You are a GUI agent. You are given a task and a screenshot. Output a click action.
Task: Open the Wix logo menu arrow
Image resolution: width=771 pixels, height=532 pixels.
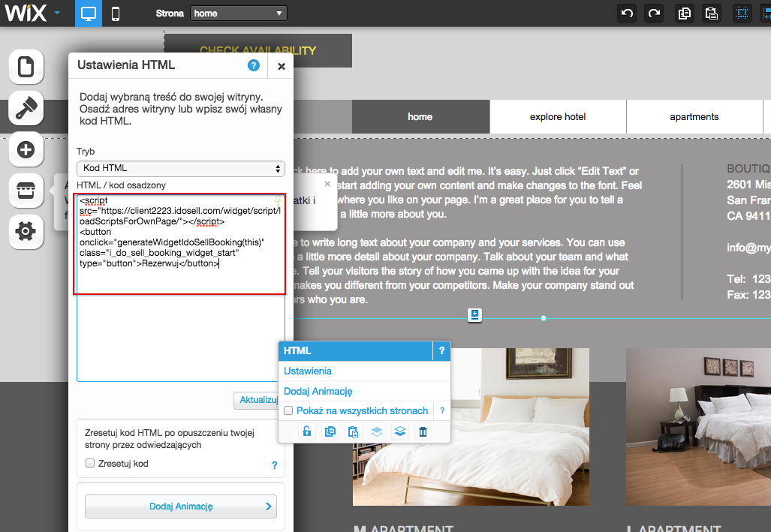click(57, 13)
